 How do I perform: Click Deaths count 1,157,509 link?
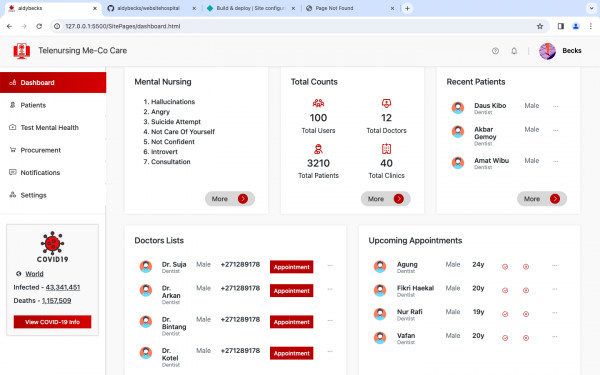pyautogui.click(x=57, y=300)
